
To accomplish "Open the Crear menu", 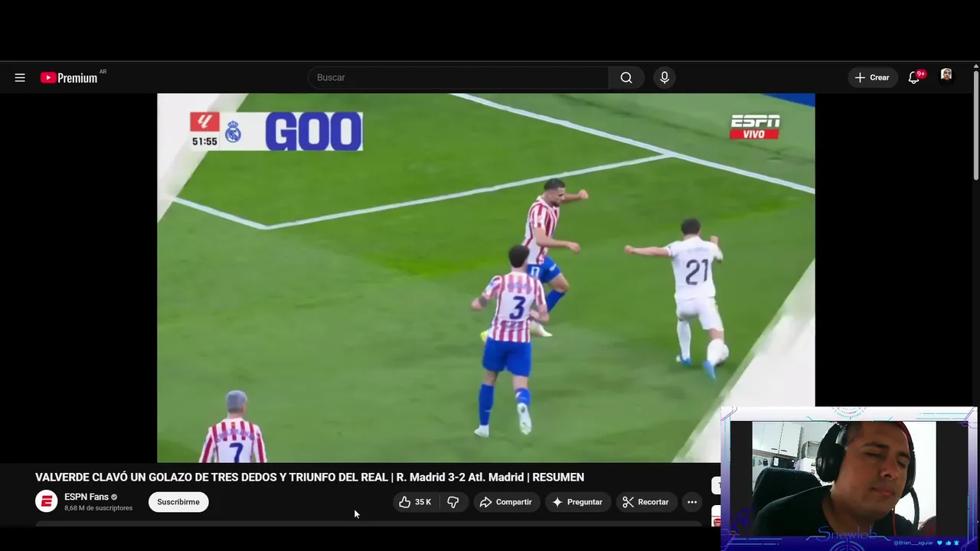I will click(x=872, y=77).
